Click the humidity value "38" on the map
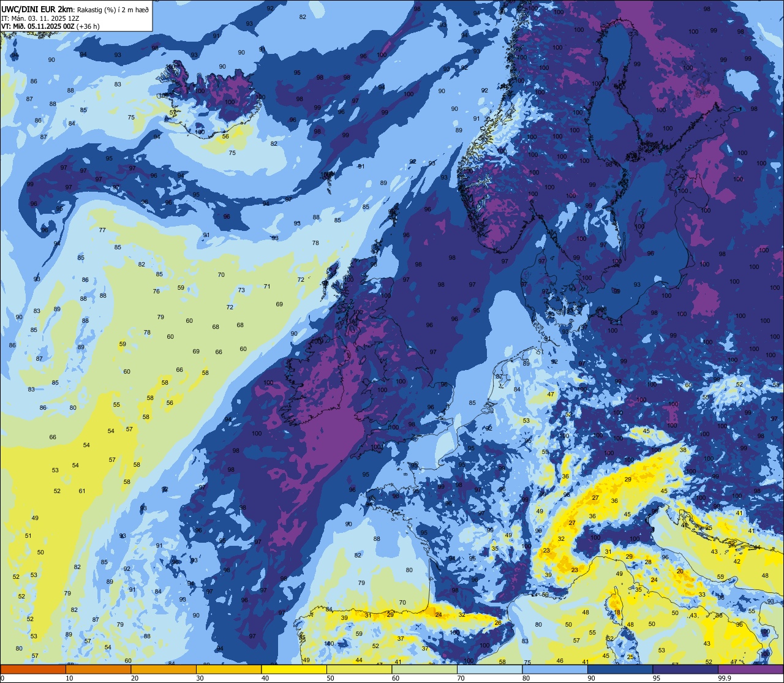Image resolution: width=784 pixels, height=683 pixels. (683, 450)
